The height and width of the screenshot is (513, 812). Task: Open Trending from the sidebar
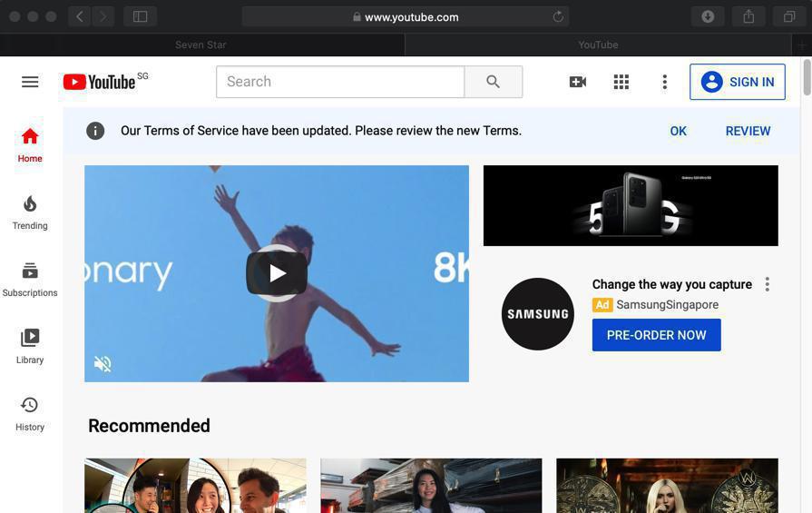point(30,213)
